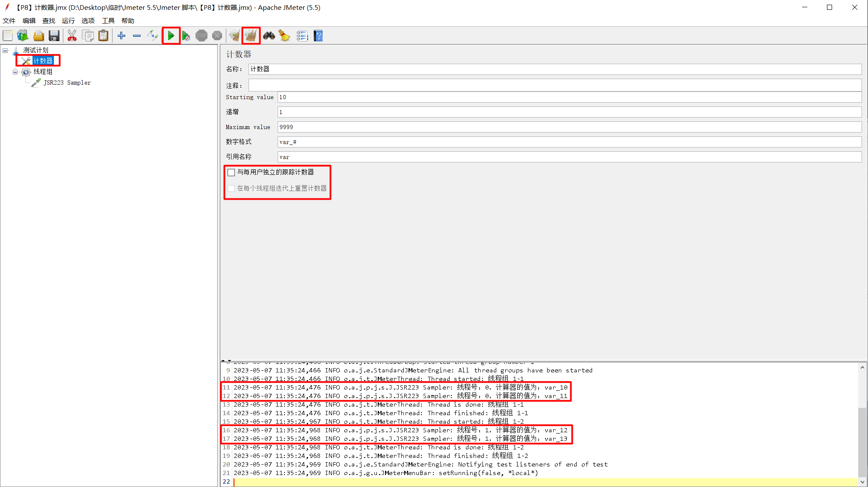
Task: Open the 帮助 menu
Action: point(128,21)
